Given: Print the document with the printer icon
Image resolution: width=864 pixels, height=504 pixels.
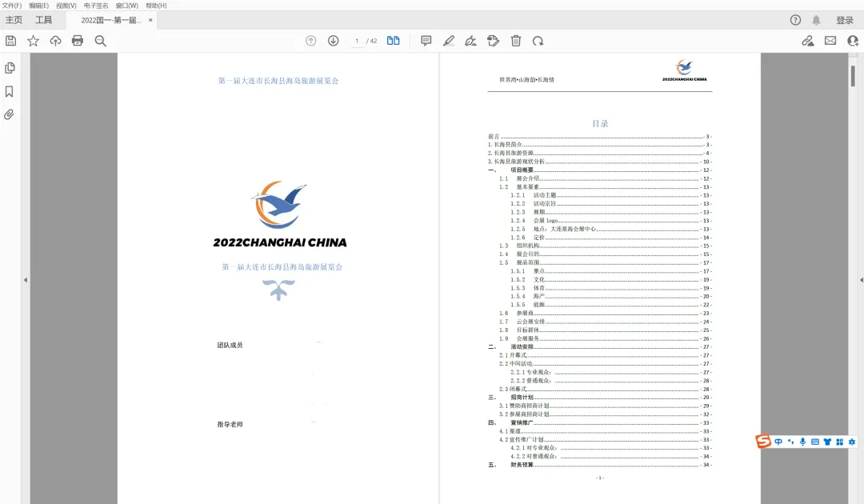Looking at the screenshot, I should [x=78, y=41].
